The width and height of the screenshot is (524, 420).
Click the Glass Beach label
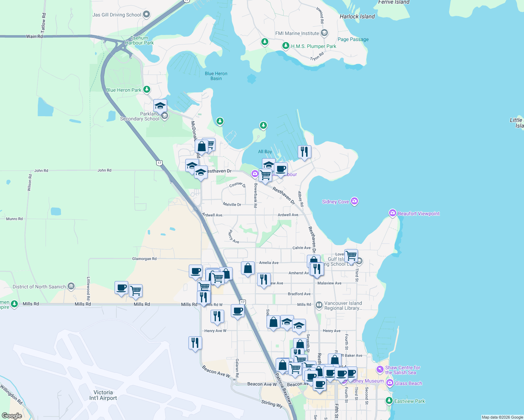coord(408,383)
